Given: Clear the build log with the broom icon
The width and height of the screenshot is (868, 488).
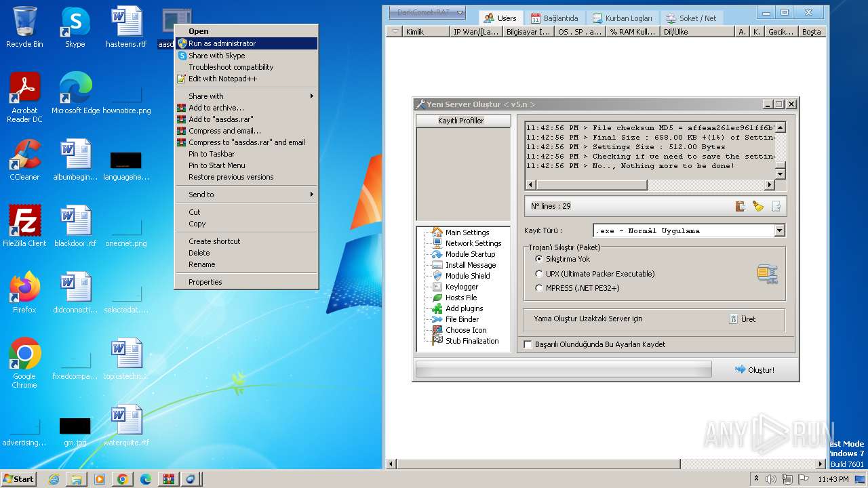Looking at the screenshot, I should point(758,206).
